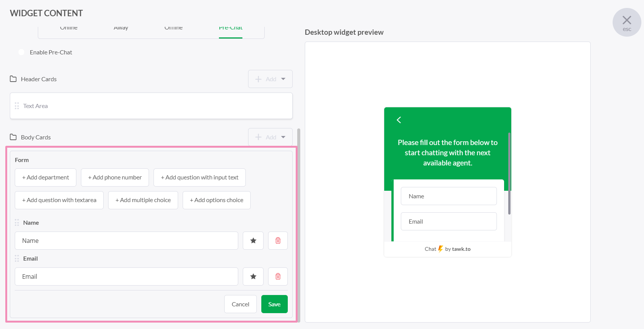Open the Body Cards Add dropdown
The width and height of the screenshot is (644, 329).
tap(270, 137)
